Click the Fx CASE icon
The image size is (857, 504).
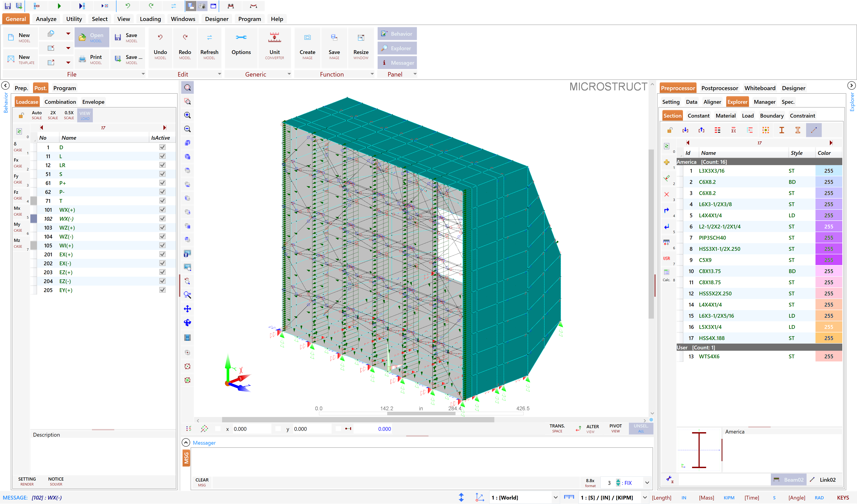point(18,163)
